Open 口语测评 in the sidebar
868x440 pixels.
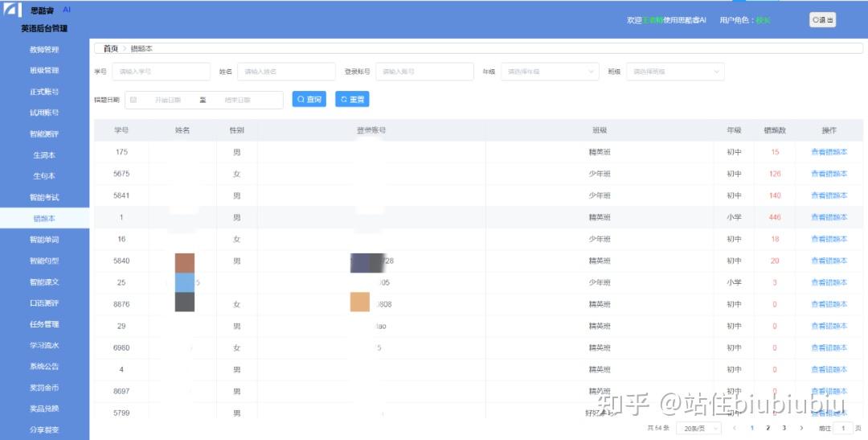click(44, 303)
